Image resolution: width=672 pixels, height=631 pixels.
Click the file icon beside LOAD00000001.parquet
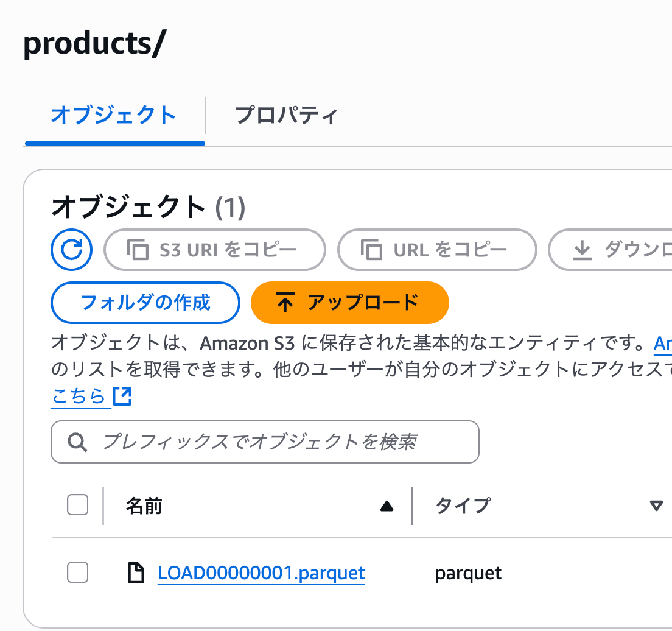136,573
